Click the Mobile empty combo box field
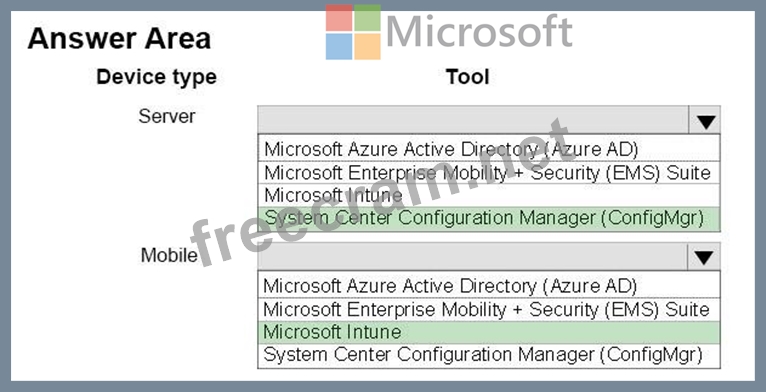This screenshot has width=766, height=392. 472,256
